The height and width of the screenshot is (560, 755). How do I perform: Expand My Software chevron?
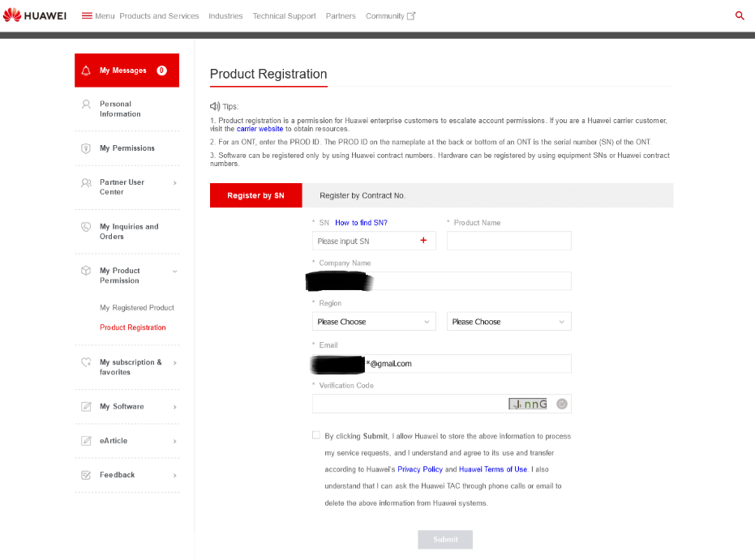175,407
